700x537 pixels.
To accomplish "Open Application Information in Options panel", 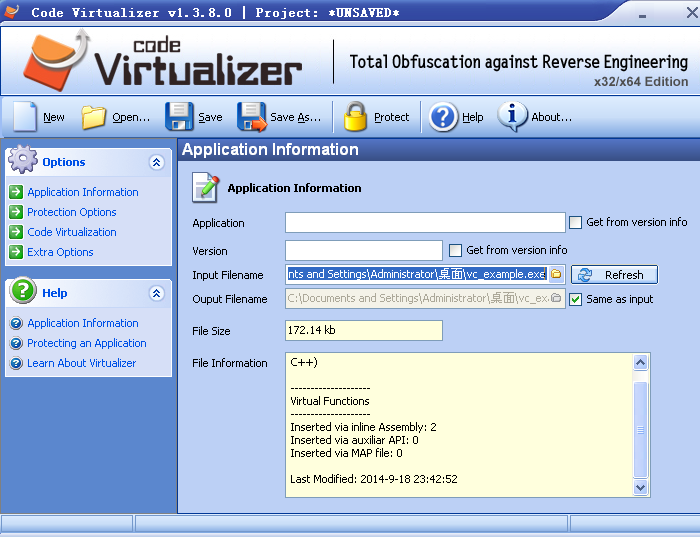I will [x=83, y=192].
